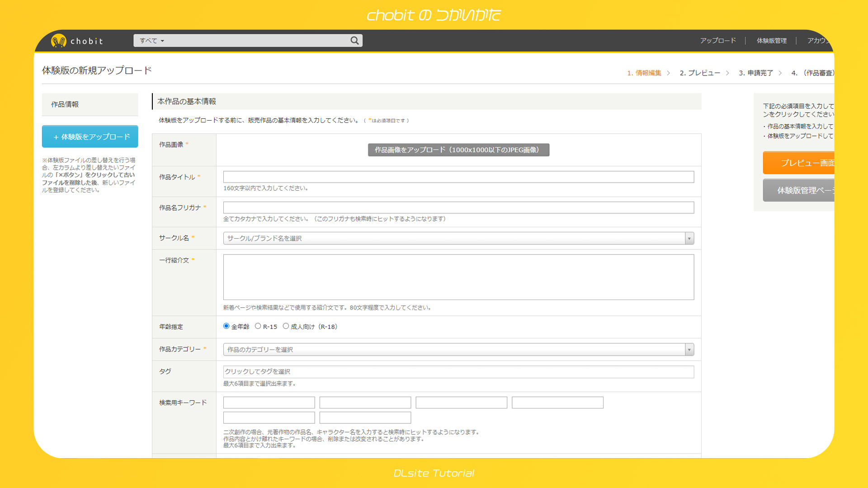The height and width of the screenshot is (488, 868).
Task: Select the R-15 radio button
Action: tap(258, 326)
